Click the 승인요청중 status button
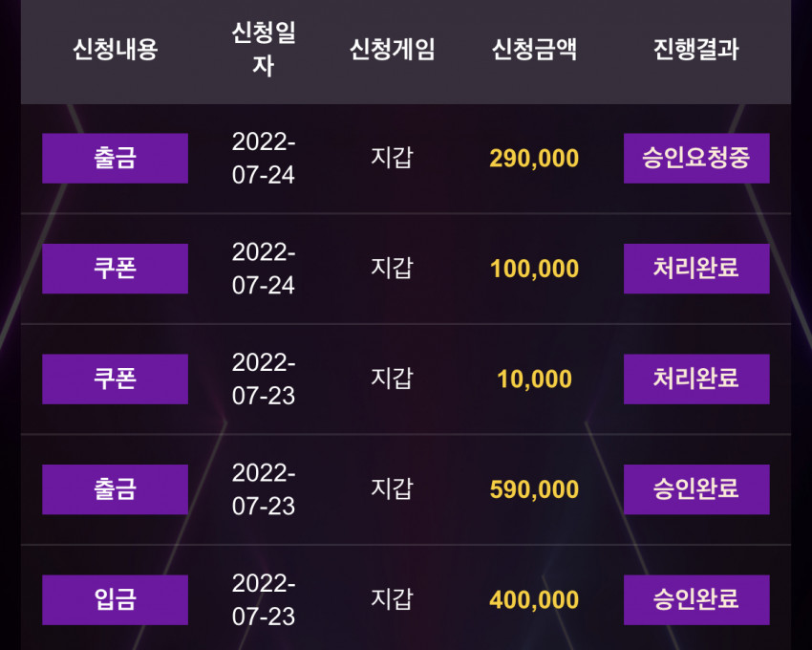The width and height of the screenshot is (812, 650). [x=696, y=158]
